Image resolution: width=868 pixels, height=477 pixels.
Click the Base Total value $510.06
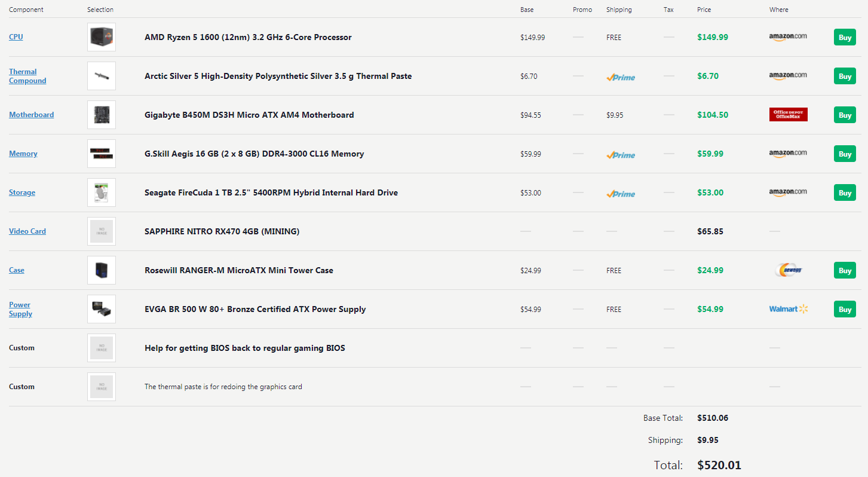click(713, 418)
